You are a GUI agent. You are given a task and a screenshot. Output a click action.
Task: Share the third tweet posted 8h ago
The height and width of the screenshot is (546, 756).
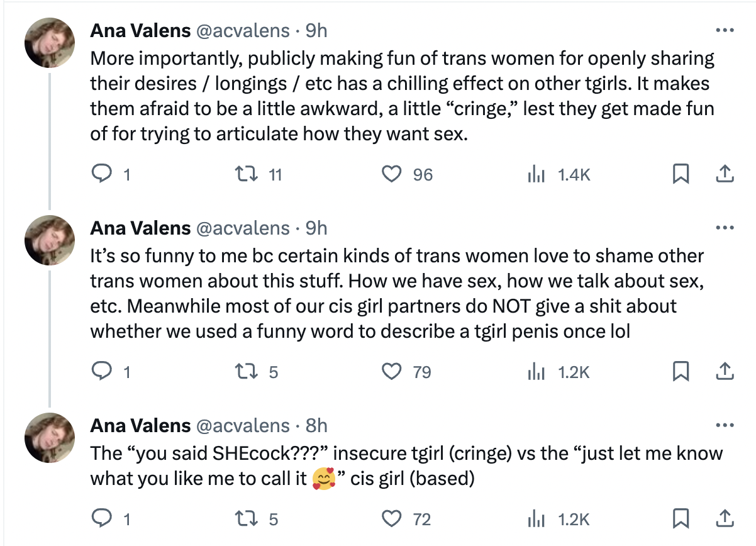(x=725, y=518)
